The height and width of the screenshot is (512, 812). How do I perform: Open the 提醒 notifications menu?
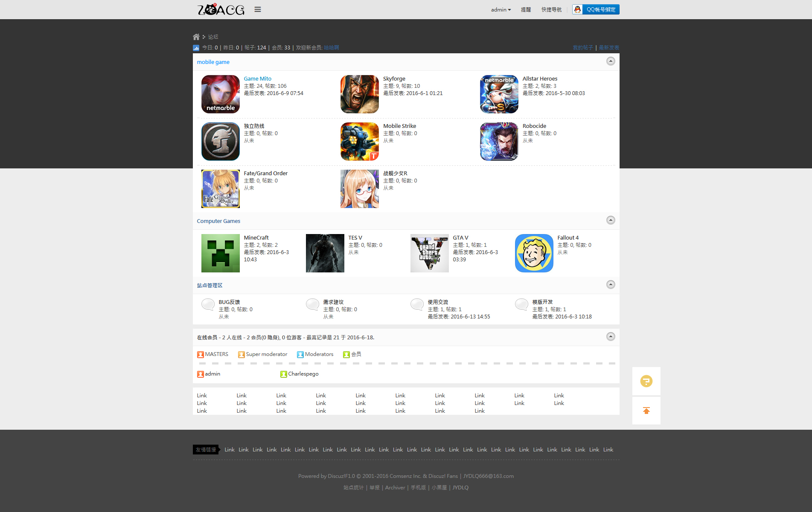tap(526, 10)
